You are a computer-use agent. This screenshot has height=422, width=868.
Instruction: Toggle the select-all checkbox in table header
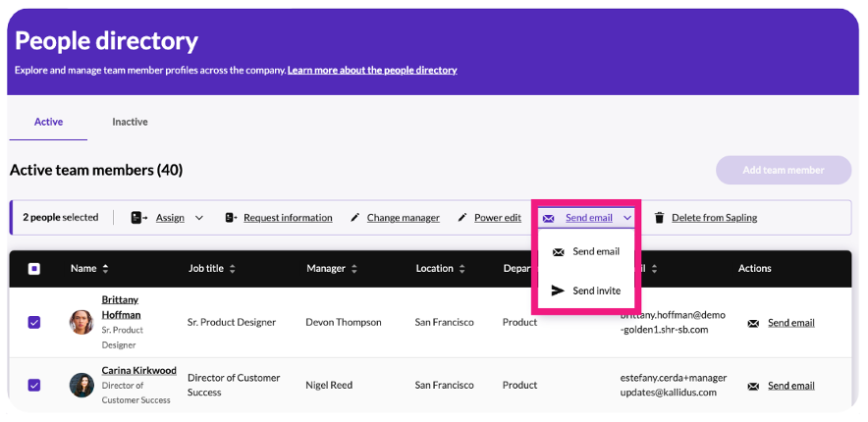tap(34, 269)
